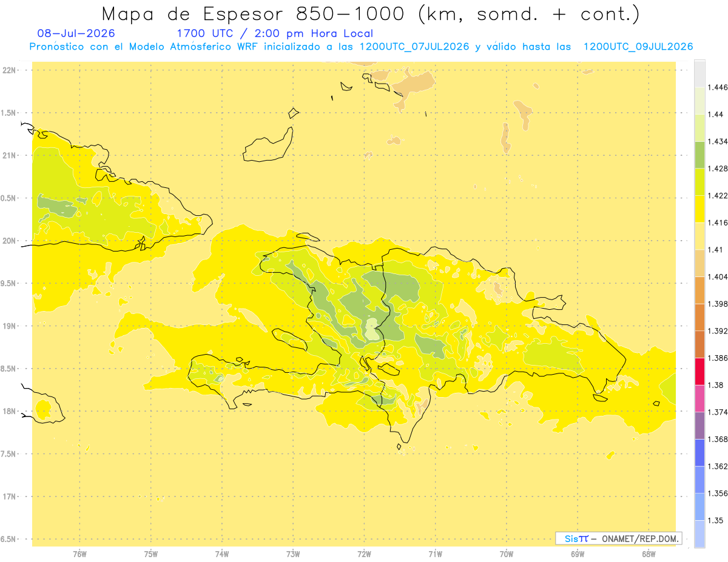
Task: Click the longitude label '70W'
Action: tap(507, 554)
